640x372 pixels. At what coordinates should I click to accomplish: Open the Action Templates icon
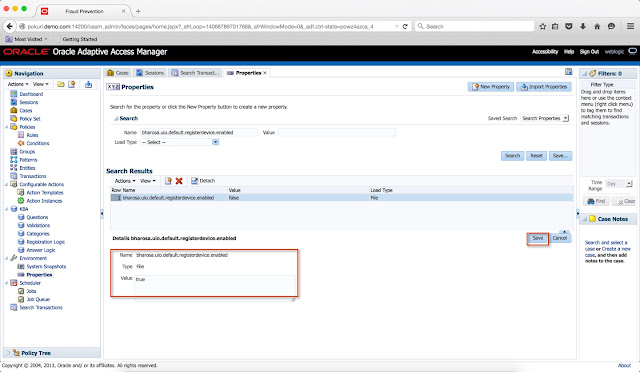click(x=21, y=192)
